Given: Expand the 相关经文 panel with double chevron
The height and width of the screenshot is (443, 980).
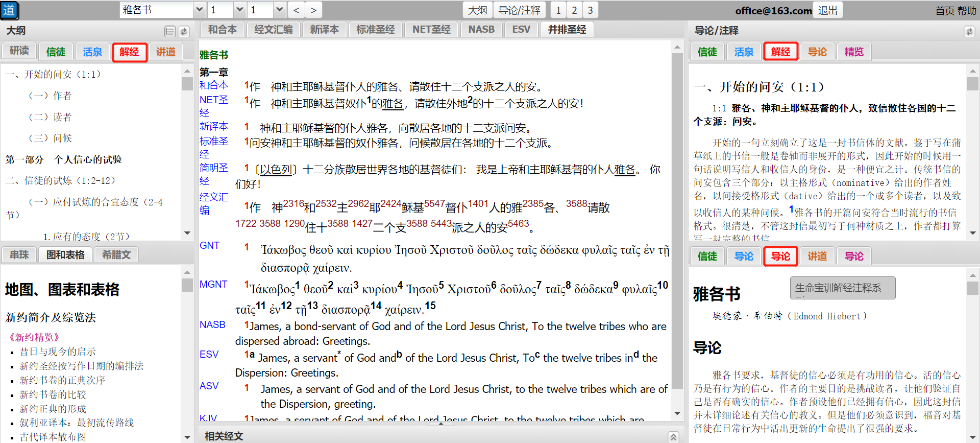Looking at the screenshot, I should (x=673, y=437).
